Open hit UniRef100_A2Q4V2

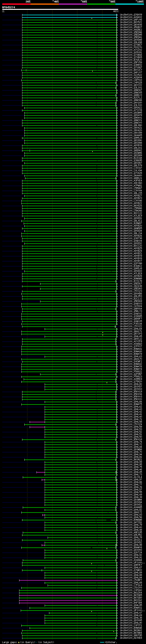pos(131,17)
